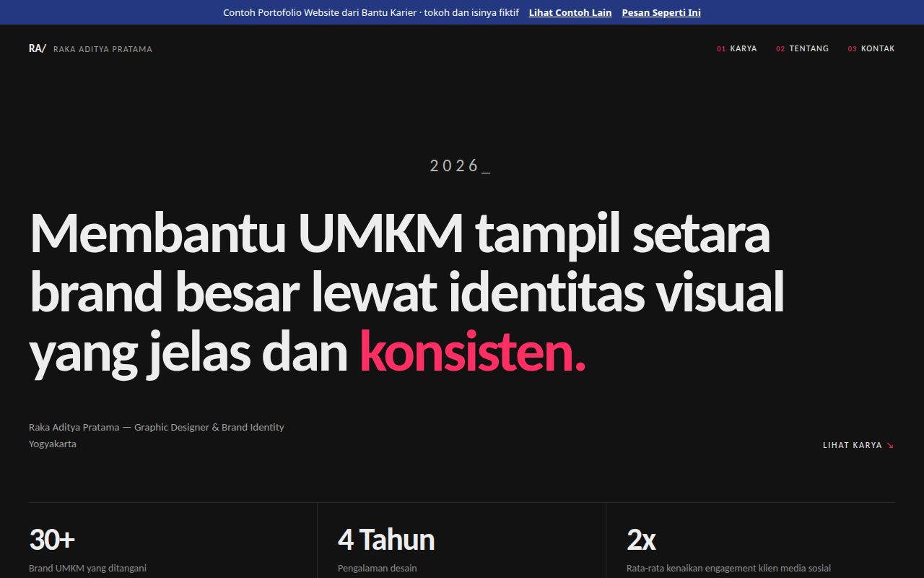The image size is (924, 578).
Task: Click the Graphic Designer & Brand Identity subtitle
Action: coord(209,427)
